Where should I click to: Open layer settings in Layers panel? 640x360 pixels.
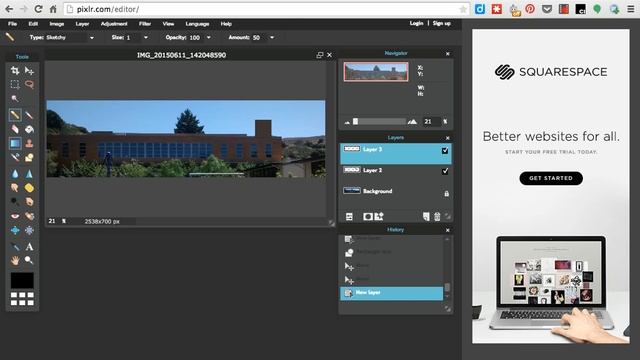(x=349, y=217)
